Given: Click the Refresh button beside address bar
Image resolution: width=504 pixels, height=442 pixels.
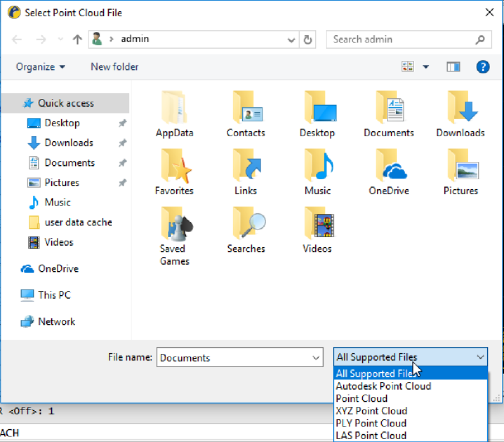Looking at the screenshot, I should click(x=308, y=40).
